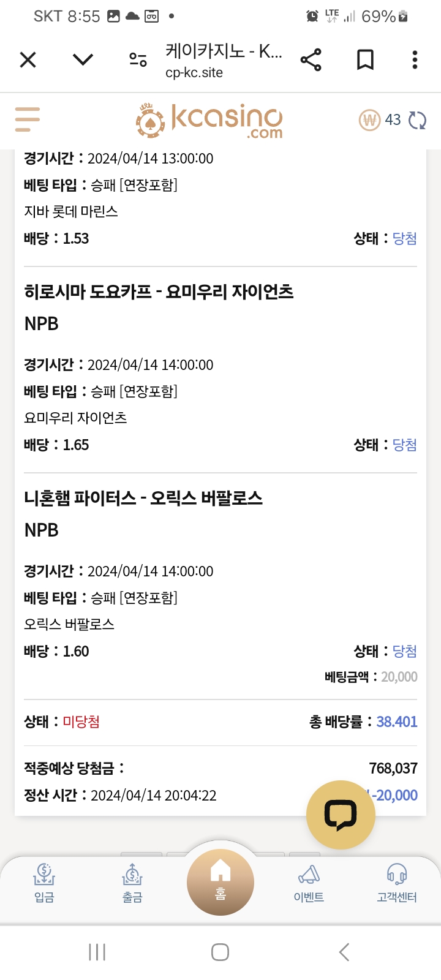
Task: Open the events (이벤트) megaphone icon
Action: [309, 882]
